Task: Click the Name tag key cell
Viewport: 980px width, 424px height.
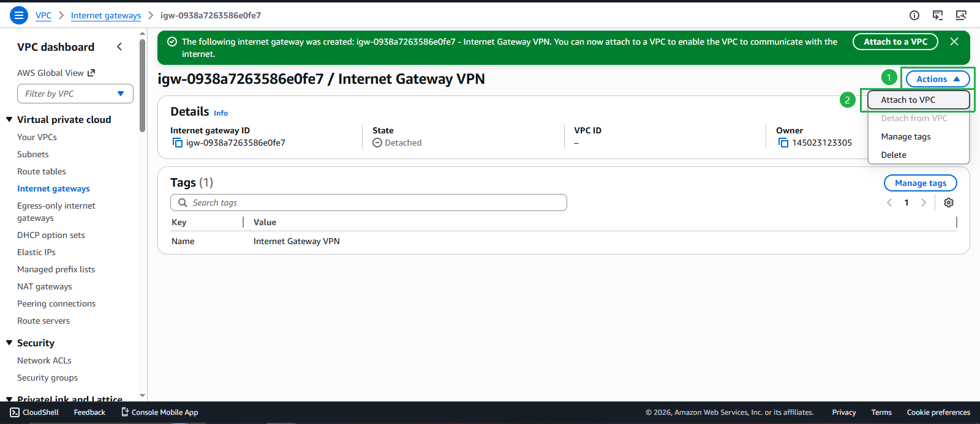Action: tap(183, 241)
